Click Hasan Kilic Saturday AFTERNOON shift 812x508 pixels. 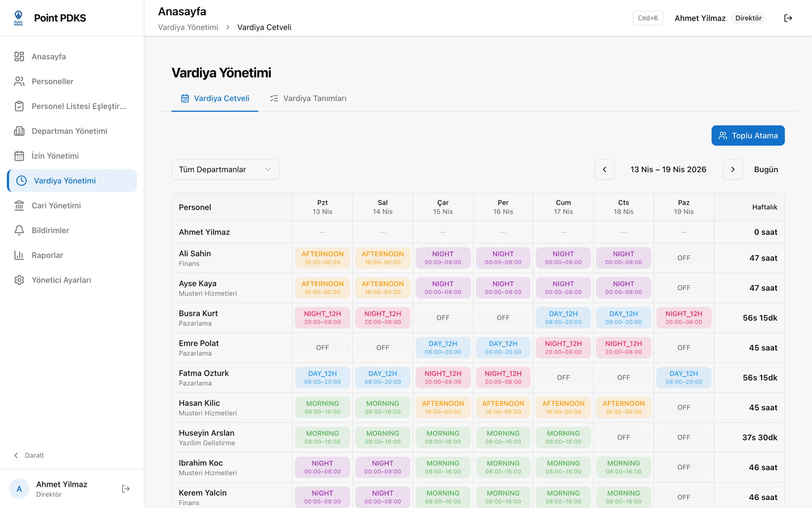(623, 407)
